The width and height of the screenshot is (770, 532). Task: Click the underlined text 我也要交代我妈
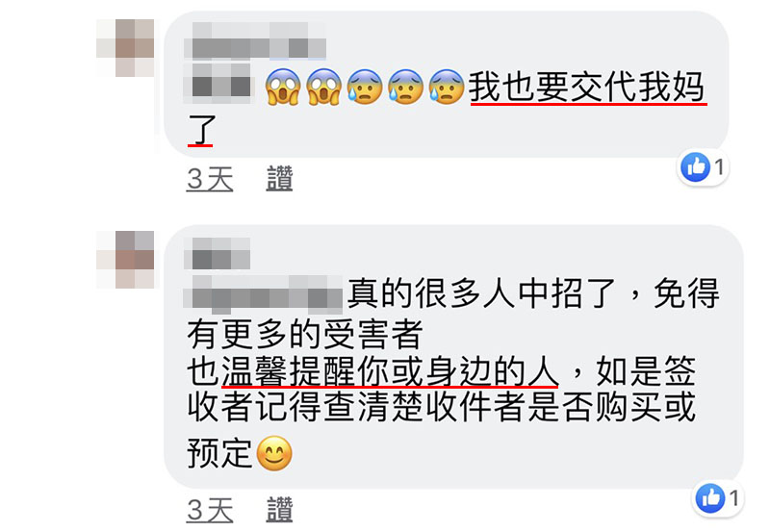point(587,87)
